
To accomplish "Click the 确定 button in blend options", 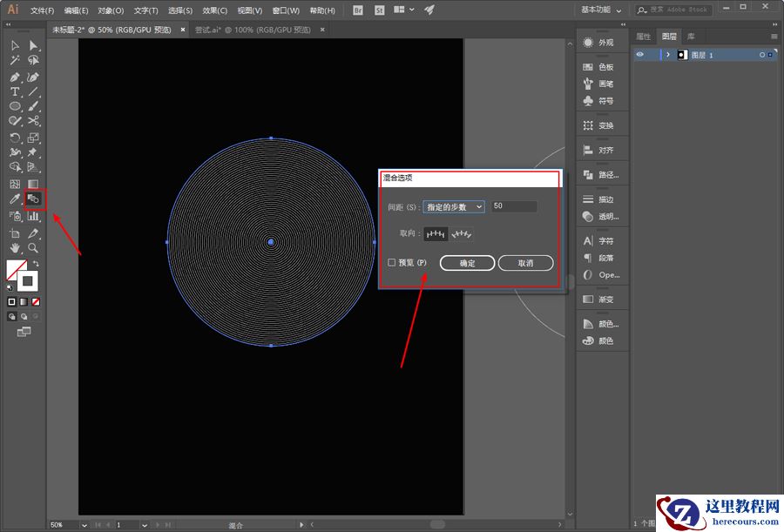I will 467,263.
